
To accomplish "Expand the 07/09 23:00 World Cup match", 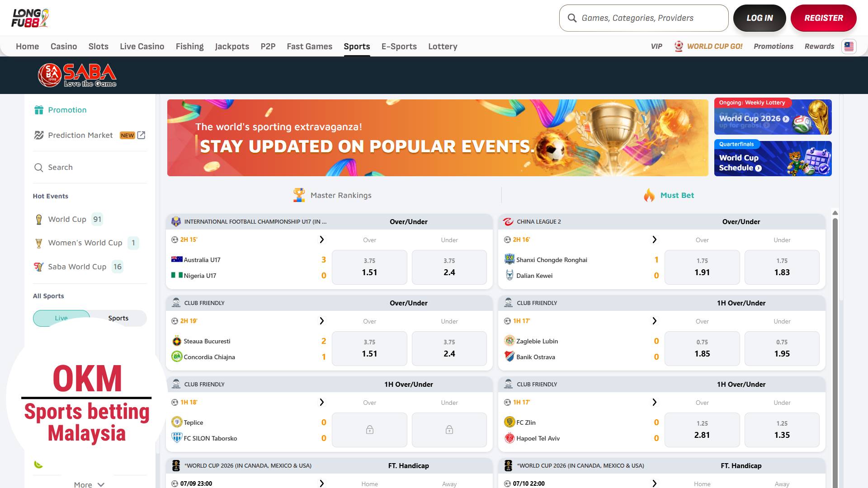I will tap(322, 483).
